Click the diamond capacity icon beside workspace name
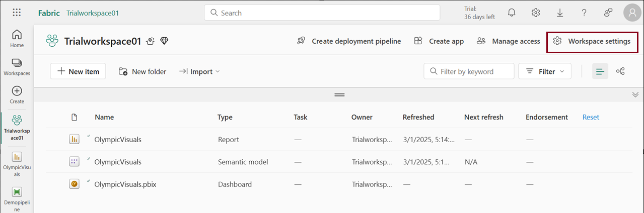The width and height of the screenshot is (644, 213). [x=164, y=41]
